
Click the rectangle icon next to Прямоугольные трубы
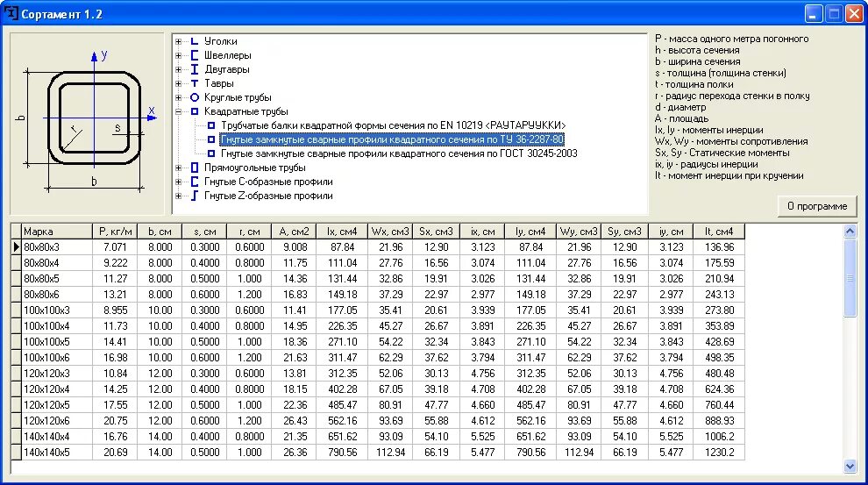tap(195, 168)
